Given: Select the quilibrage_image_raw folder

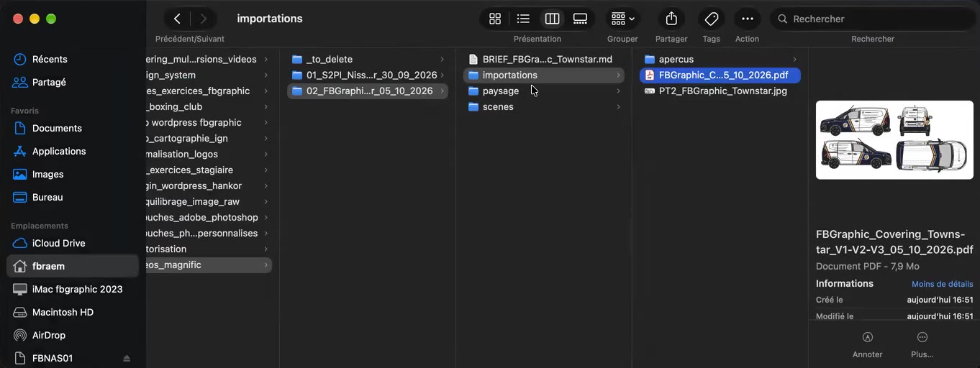Looking at the screenshot, I should pos(209,201).
